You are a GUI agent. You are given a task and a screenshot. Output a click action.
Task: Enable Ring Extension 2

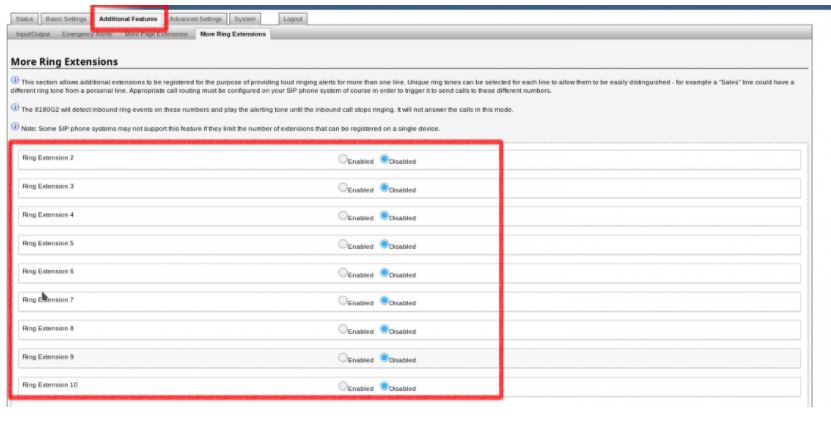[x=343, y=159]
